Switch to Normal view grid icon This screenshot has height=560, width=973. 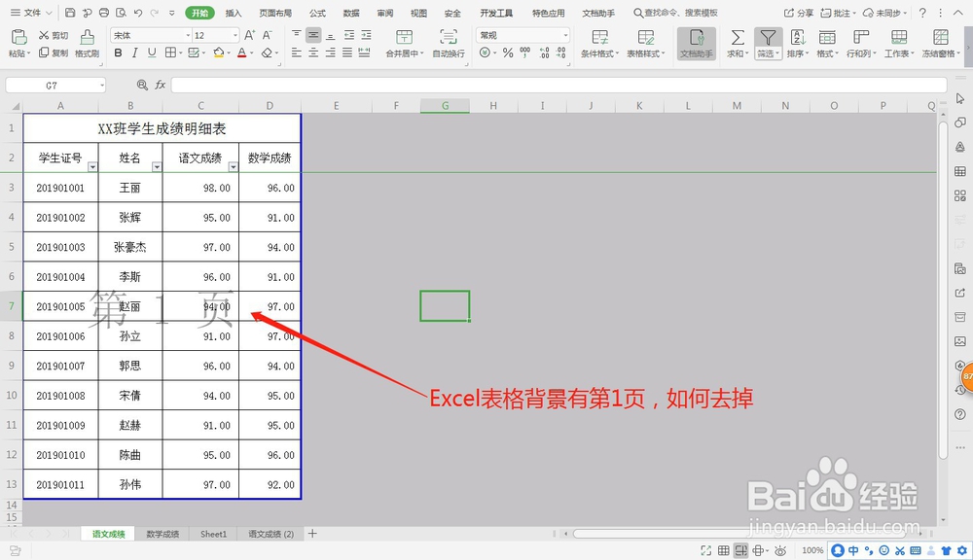[x=723, y=550]
